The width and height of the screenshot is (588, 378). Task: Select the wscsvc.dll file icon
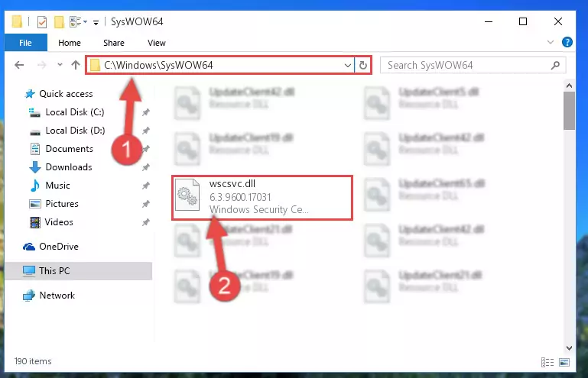coord(187,195)
